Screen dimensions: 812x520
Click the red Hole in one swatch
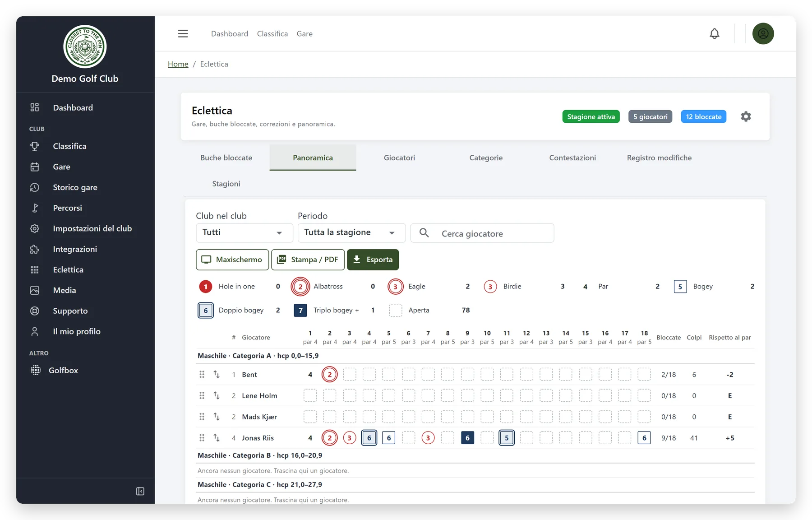pos(206,286)
